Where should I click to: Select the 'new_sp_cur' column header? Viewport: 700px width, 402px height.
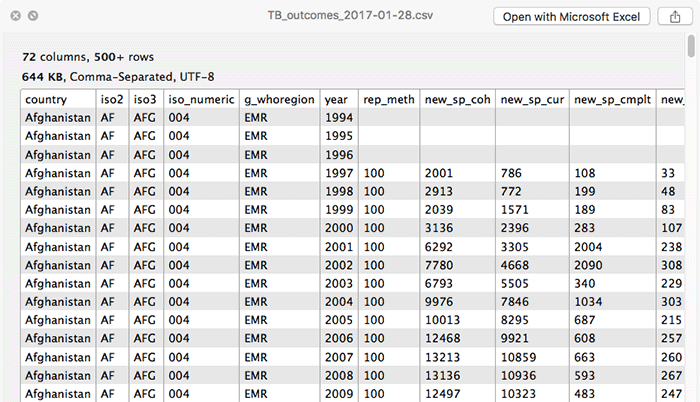(x=532, y=100)
